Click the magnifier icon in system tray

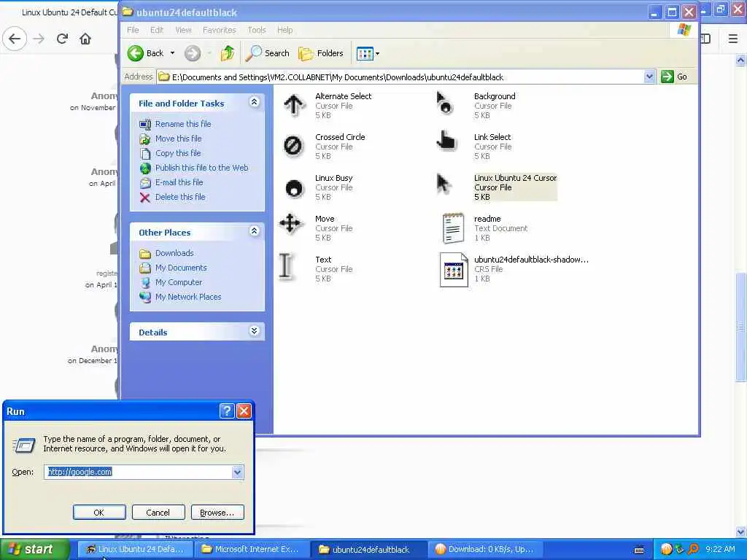point(694,549)
